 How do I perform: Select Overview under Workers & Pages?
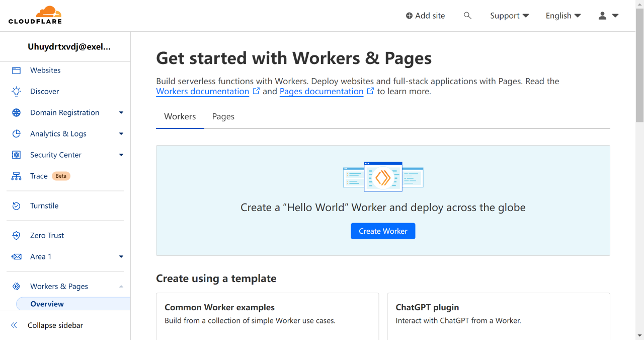[x=73, y=304]
